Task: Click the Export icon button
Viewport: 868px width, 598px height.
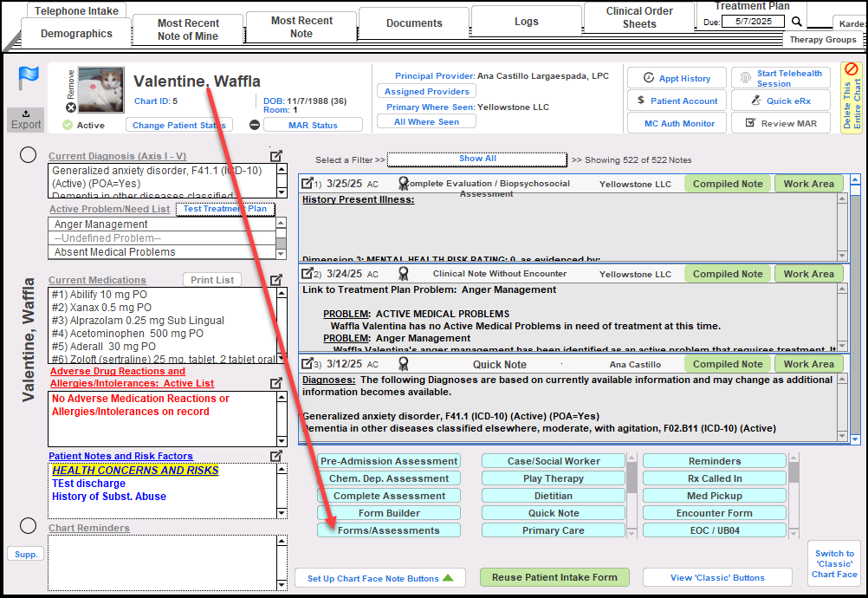Action: (x=26, y=120)
